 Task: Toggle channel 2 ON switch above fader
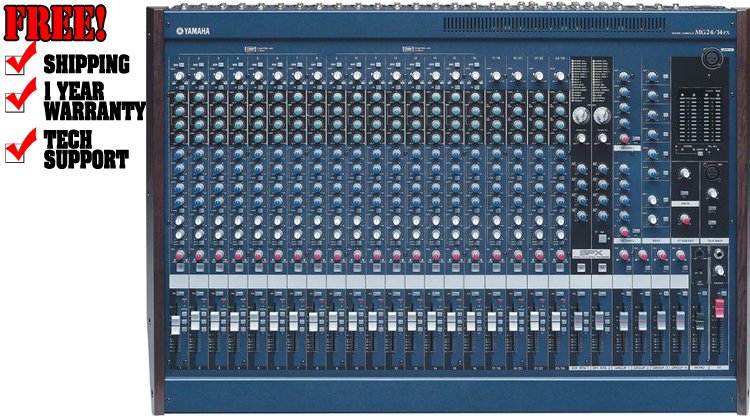[199, 293]
